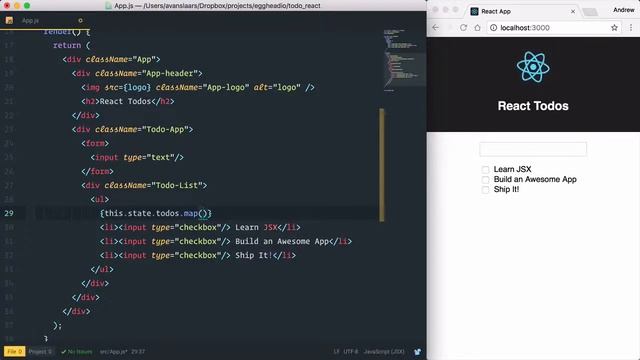Click 'Build an Awesome App' text in code
The width and height of the screenshot is (640, 360).
click(x=282, y=241)
